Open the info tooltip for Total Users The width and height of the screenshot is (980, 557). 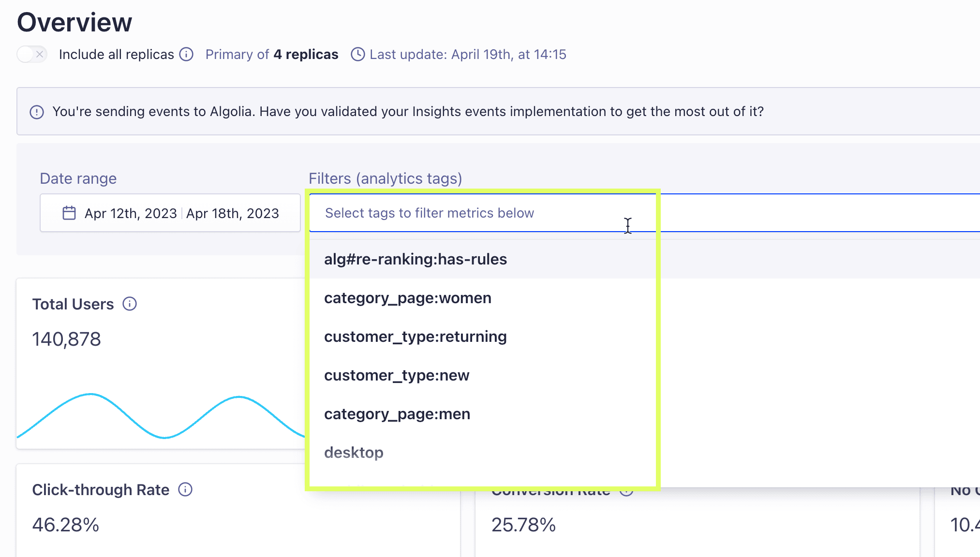(130, 304)
